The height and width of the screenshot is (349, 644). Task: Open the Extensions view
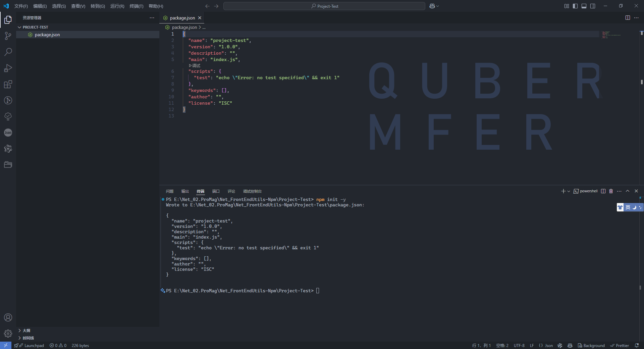tap(8, 84)
